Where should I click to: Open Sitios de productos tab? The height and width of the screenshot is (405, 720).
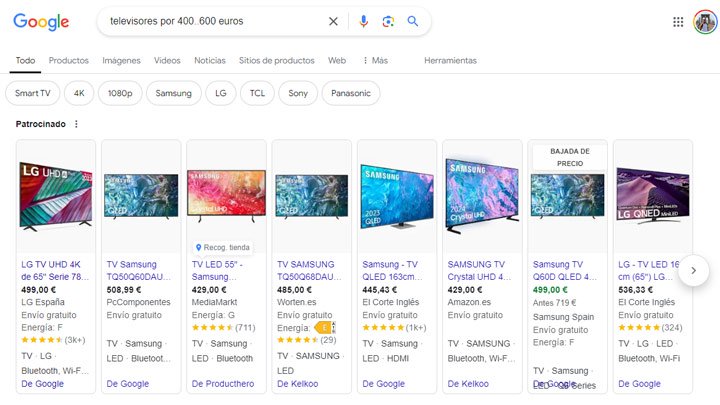pos(276,61)
